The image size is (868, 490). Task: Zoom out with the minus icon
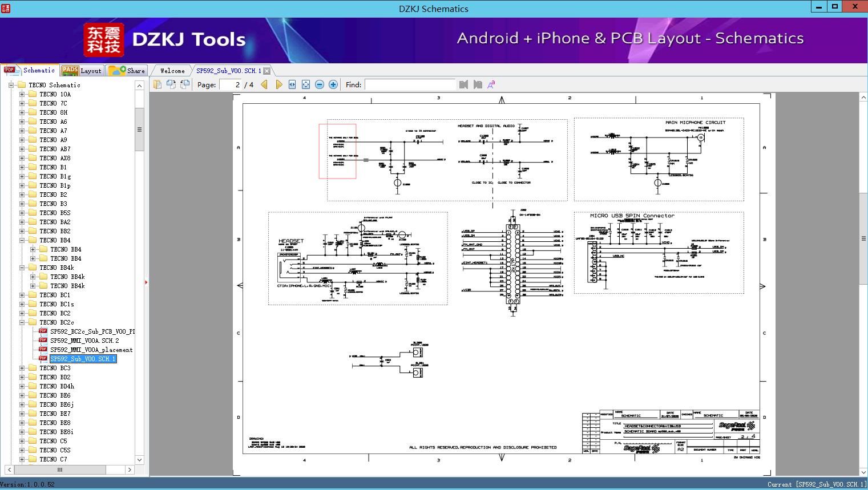[x=320, y=84]
